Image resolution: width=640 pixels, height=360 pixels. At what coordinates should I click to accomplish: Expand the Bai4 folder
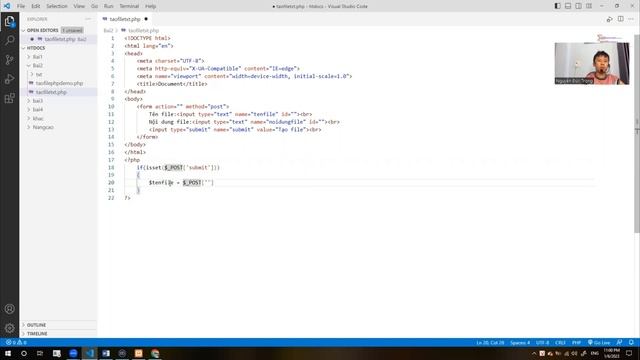coord(37,109)
